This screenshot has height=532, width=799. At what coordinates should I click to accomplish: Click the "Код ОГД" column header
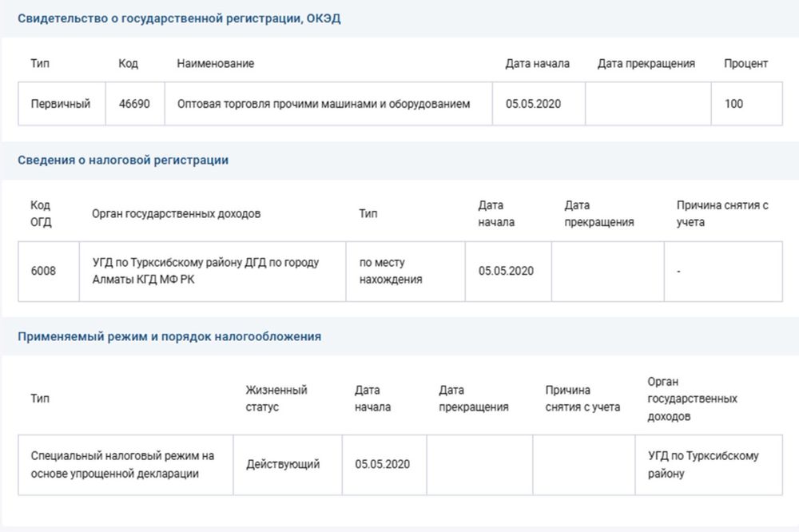tap(41, 214)
